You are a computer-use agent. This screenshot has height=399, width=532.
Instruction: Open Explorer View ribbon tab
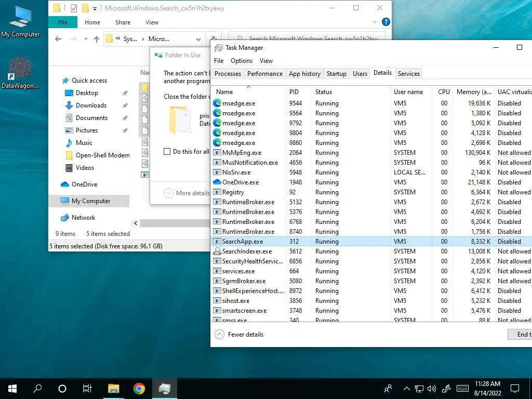152,22
